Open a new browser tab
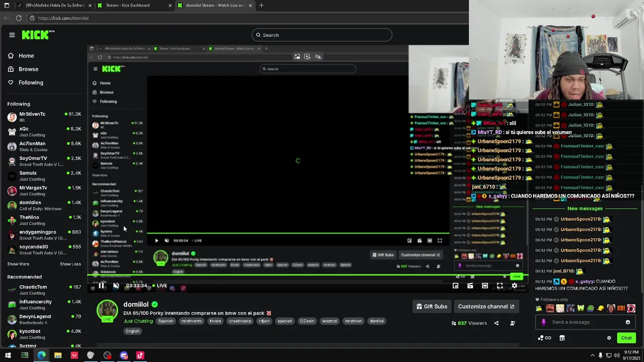Viewport: 644px width, 362px height. (261, 6)
